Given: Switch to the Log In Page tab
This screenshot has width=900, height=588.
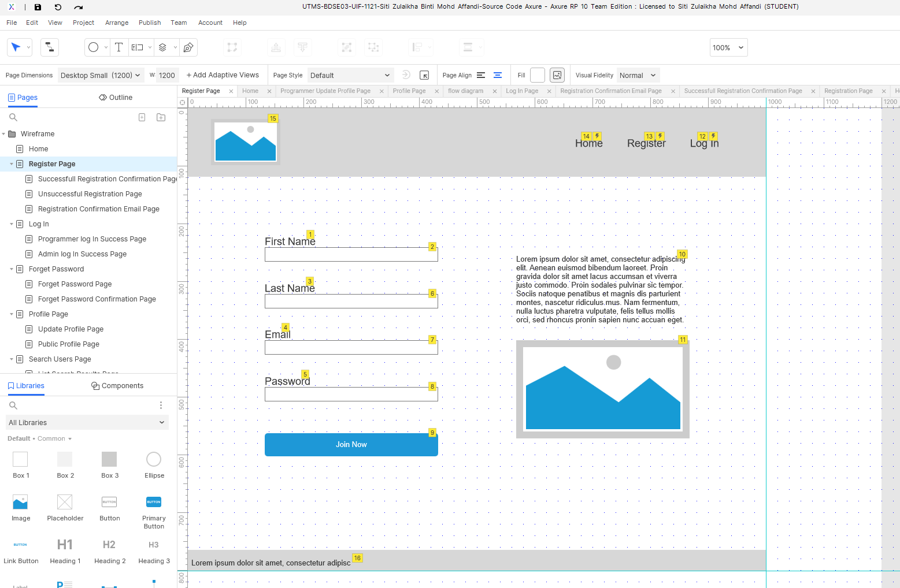Looking at the screenshot, I should pos(522,91).
